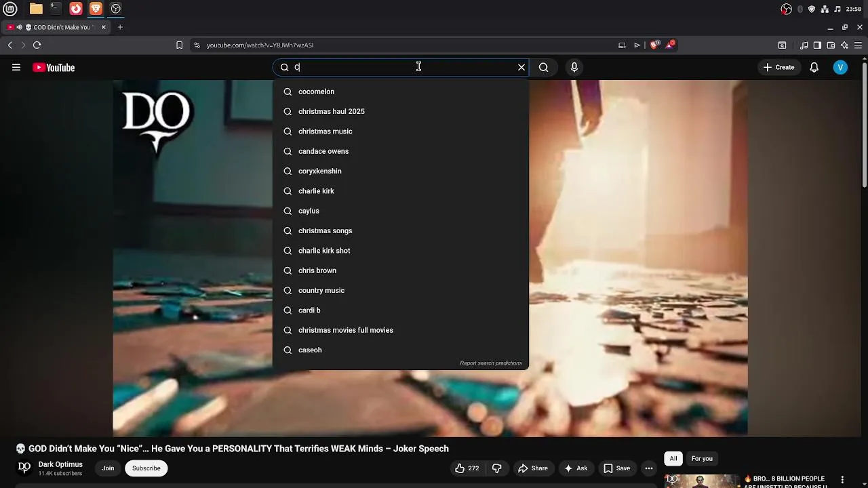Image resolution: width=868 pixels, height=488 pixels.
Task: Choose the 'cardi b' suggestion
Action: tap(400, 310)
